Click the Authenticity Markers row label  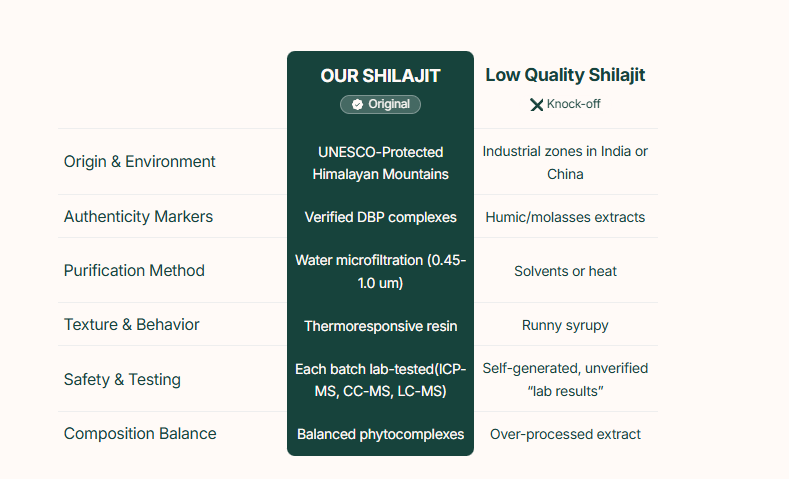coord(138,217)
